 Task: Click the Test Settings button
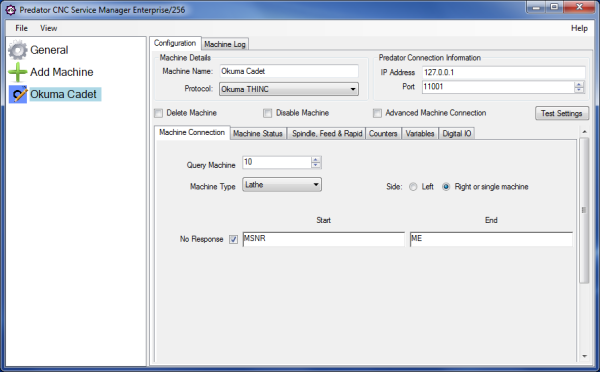tap(562, 113)
